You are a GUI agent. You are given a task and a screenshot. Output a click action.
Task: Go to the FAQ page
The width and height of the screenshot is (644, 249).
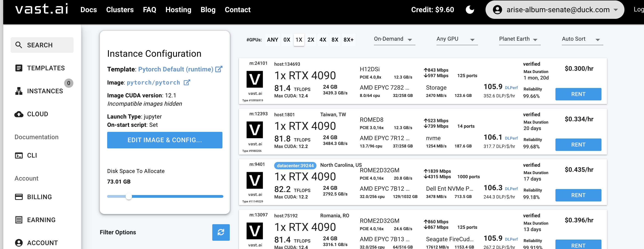[x=149, y=10]
